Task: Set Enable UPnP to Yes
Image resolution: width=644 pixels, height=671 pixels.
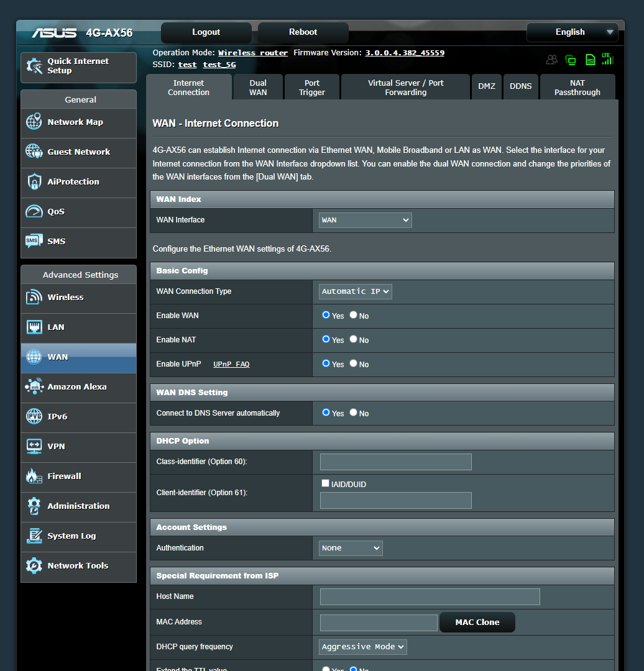Action: point(326,363)
